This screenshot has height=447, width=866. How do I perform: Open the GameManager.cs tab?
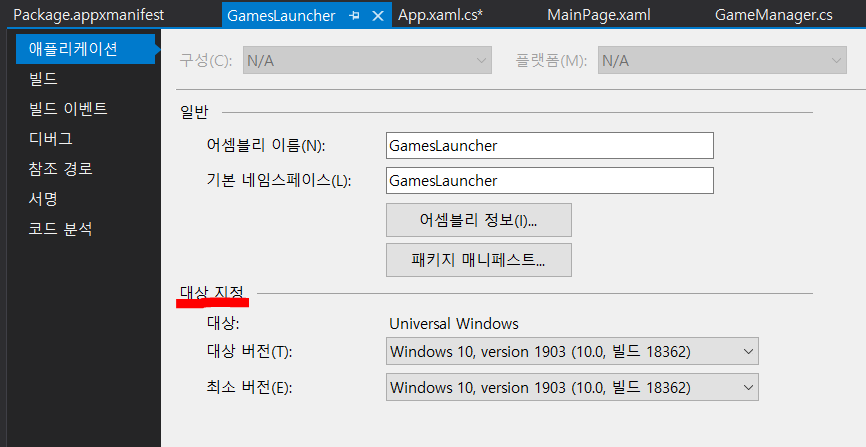point(773,15)
